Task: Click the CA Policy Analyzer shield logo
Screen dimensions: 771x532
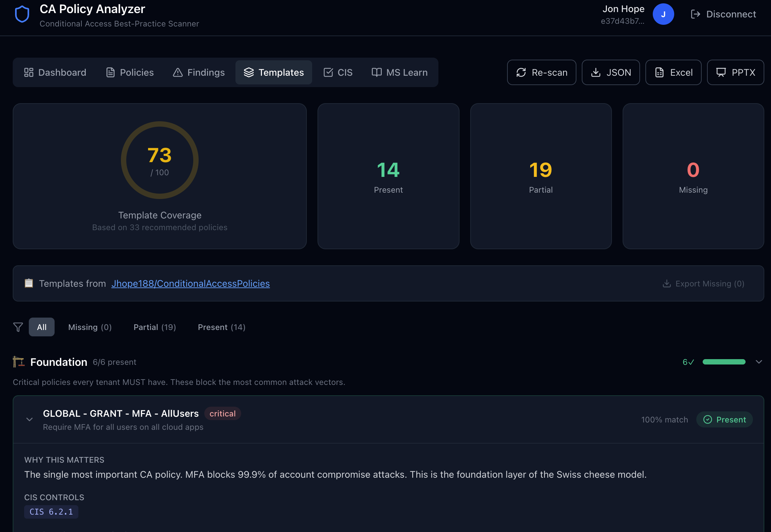Action: 22,14
